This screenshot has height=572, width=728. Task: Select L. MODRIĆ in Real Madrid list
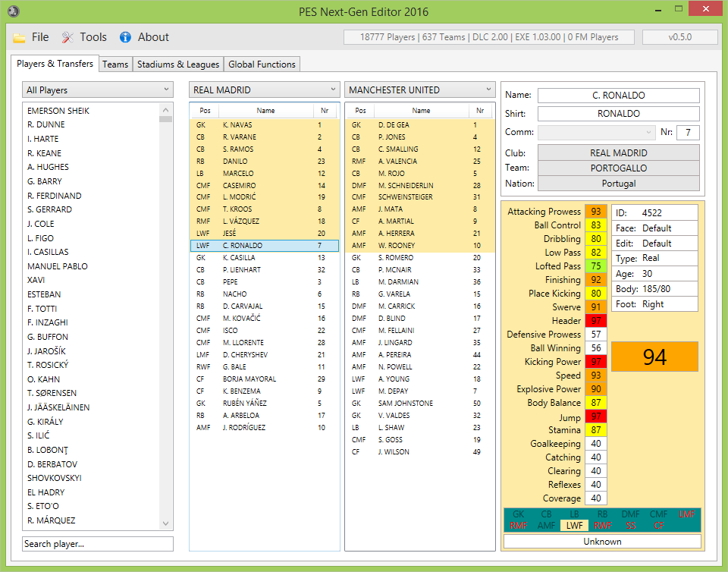click(264, 196)
